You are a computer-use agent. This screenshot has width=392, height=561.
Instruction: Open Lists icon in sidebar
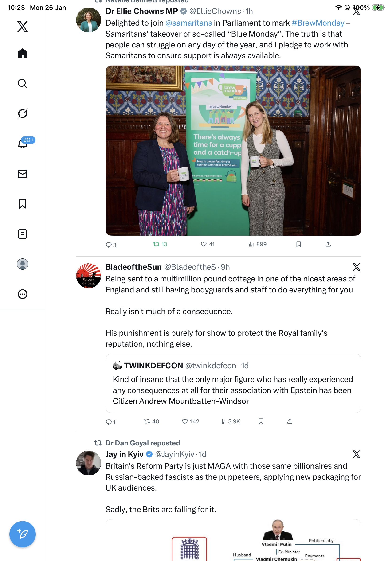[x=23, y=234]
